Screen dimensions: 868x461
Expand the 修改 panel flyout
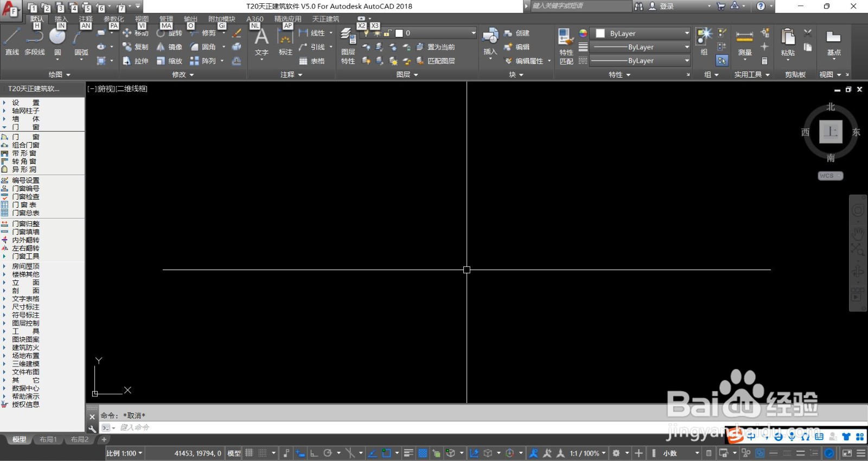(183, 75)
